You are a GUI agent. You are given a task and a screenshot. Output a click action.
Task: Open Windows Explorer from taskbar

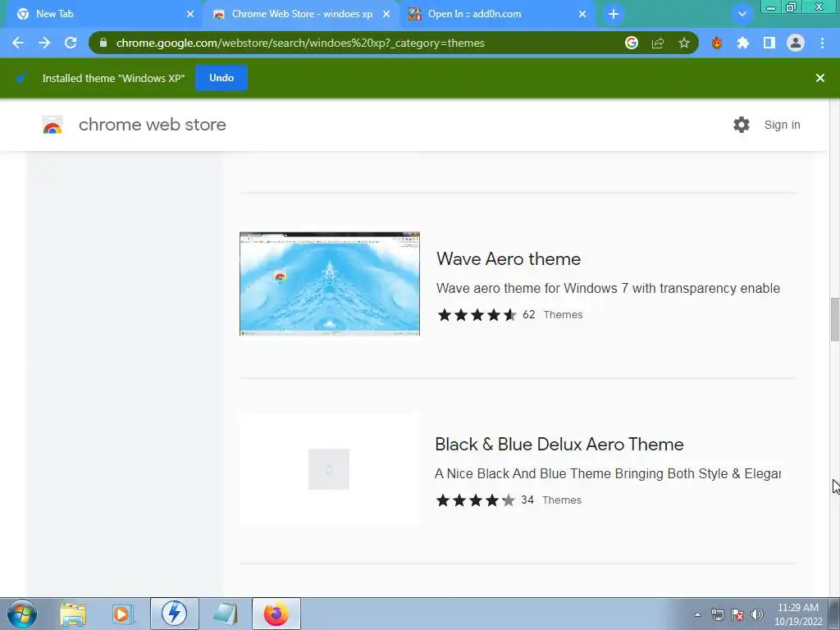coord(73,614)
